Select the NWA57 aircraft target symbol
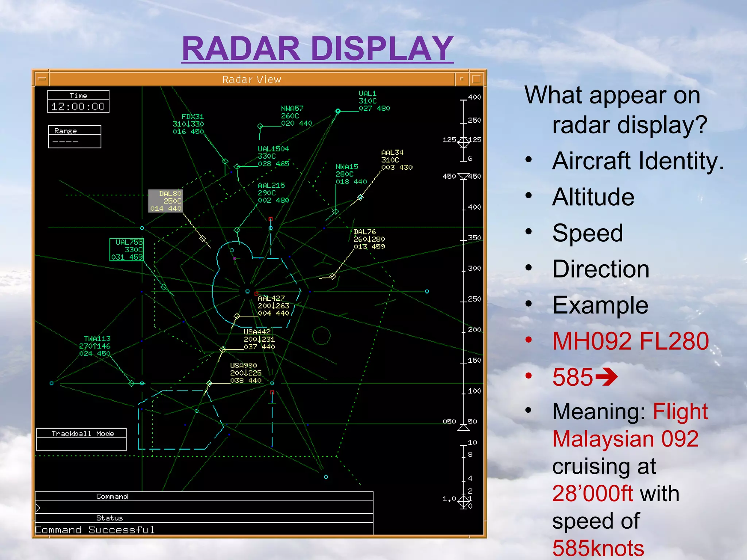Screen dimensions: 747x560 pos(260,127)
